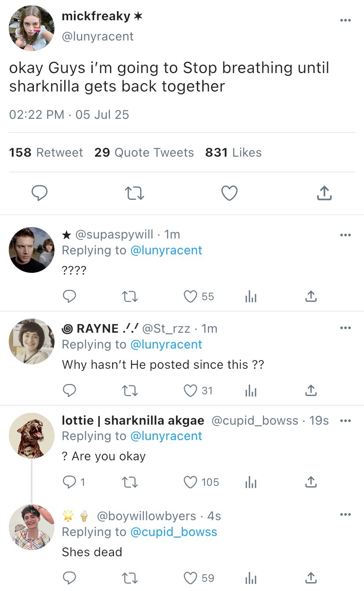Viewport: 364px width, 591px height.
Task: Open mickfreaky's profile picture
Action: pyautogui.click(x=32, y=28)
